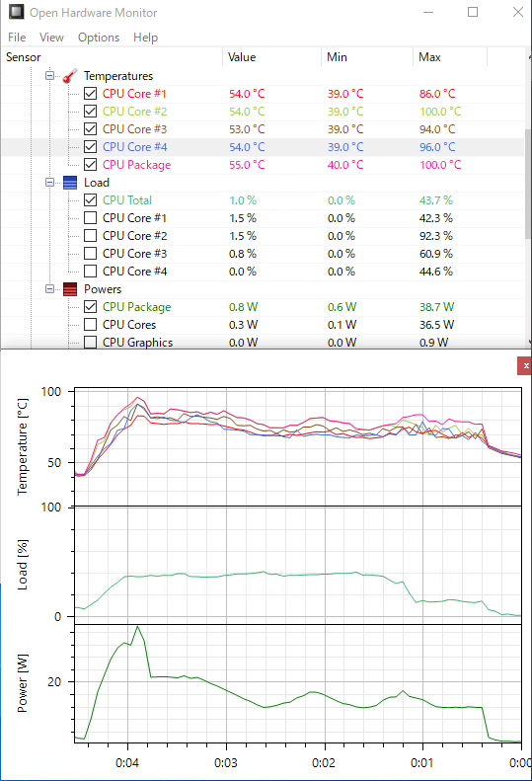Click the sensor list vertical scrollbar thumb
Viewport: 532px width, 781px height.
(x=528, y=185)
